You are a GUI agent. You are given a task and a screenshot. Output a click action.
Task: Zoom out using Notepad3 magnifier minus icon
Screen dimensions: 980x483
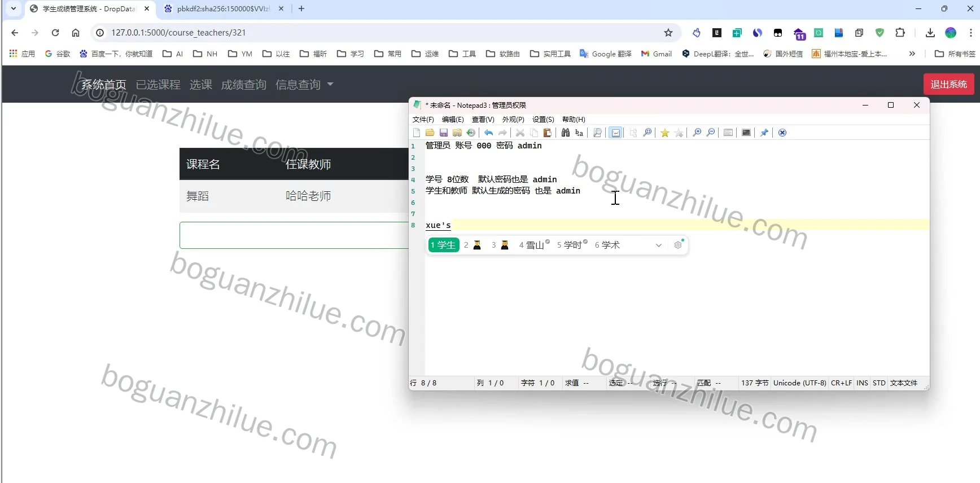[711, 133]
